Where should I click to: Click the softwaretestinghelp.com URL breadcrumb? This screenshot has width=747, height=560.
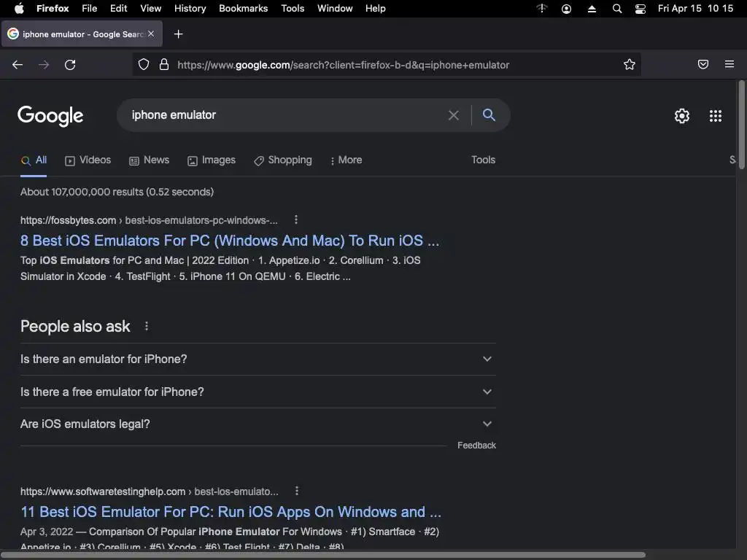coord(149,491)
